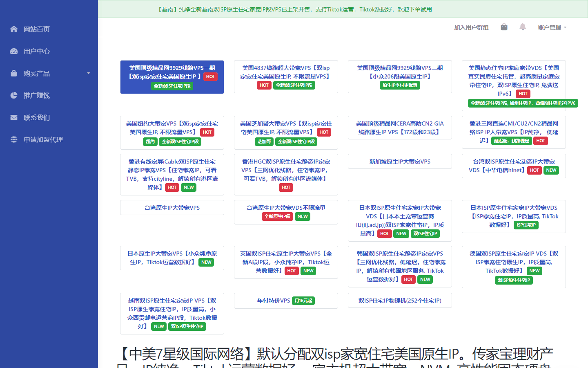Select the 台湾原生IP大带宽VPS category
Viewport: 588px width, 368px height.
172,208
